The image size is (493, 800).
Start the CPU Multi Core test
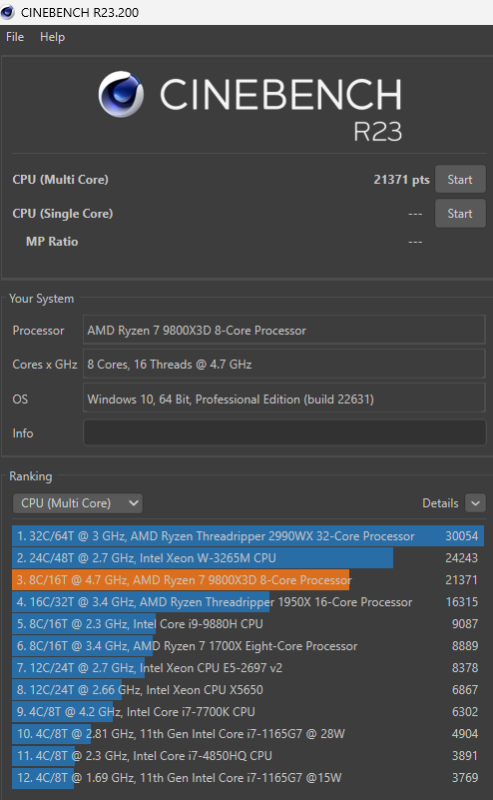(460, 180)
